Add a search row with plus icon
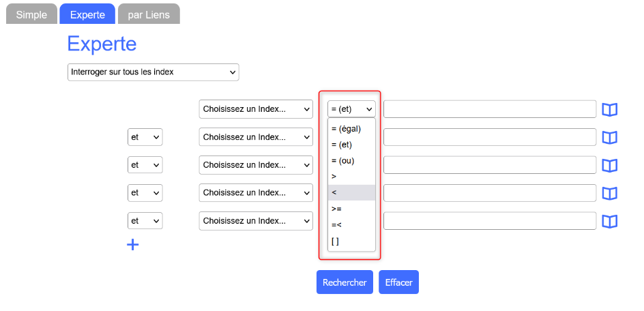Screen dimensions: 644x311 [x=133, y=244]
